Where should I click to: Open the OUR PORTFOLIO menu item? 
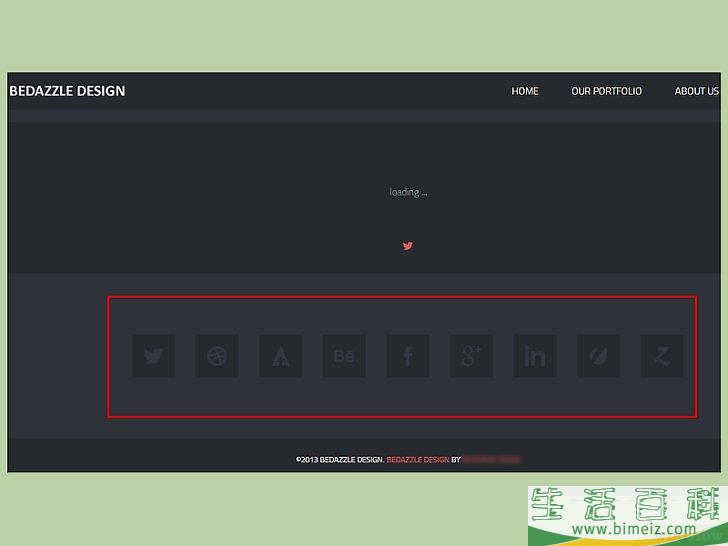(606, 91)
